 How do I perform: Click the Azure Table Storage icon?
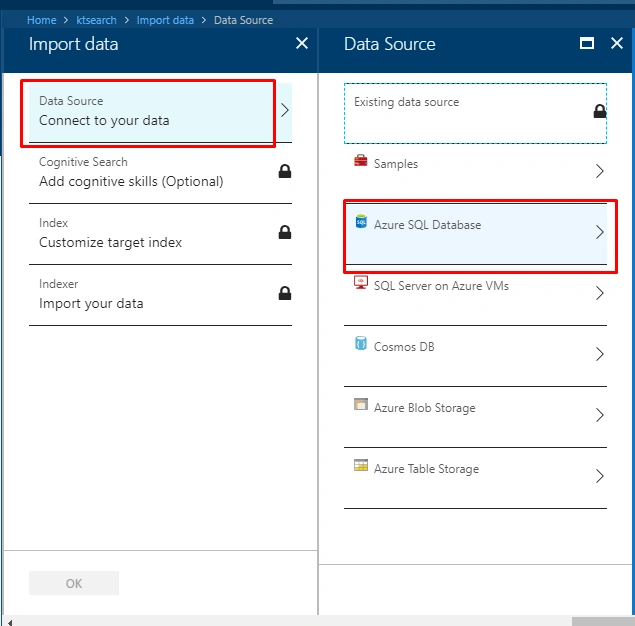360,465
